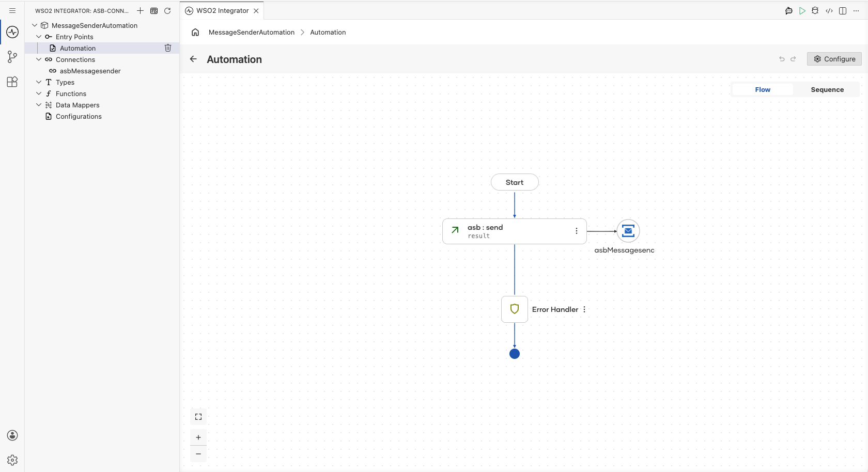868x472 pixels.
Task: Switch to Sequence diagram view
Action: click(x=827, y=89)
